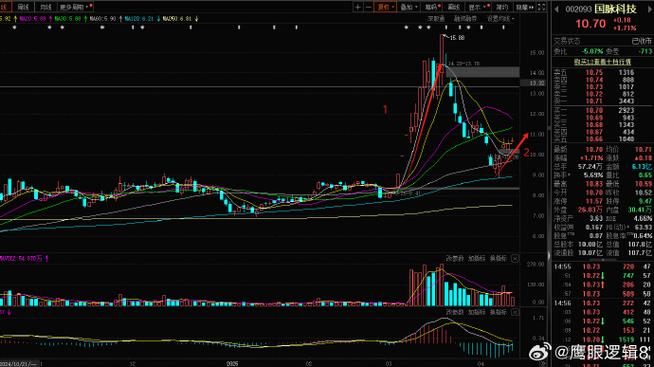Screen dimensions: 654x367
Task: Open the 筹码 chip distribution button
Action: coord(433,7)
